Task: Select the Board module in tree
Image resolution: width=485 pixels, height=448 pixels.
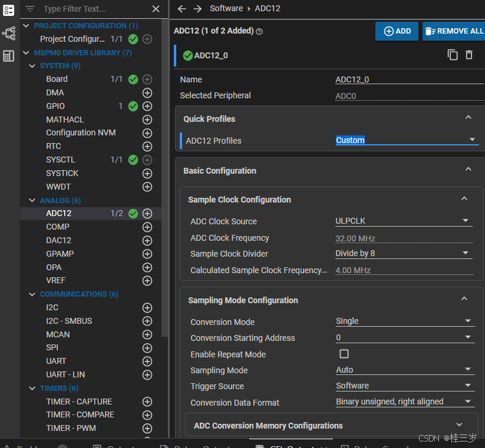Action: click(x=57, y=79)
